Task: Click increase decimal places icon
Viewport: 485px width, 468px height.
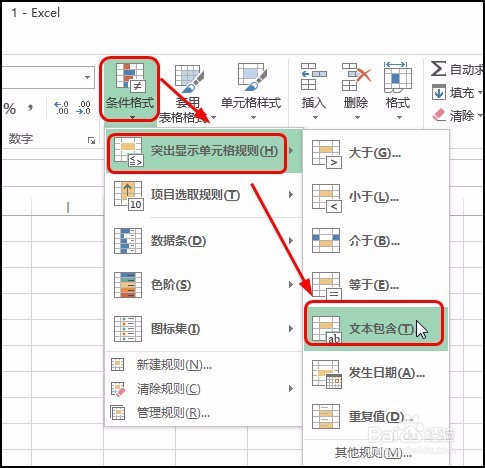Action: pyautogui.click(x=61, y=108)
